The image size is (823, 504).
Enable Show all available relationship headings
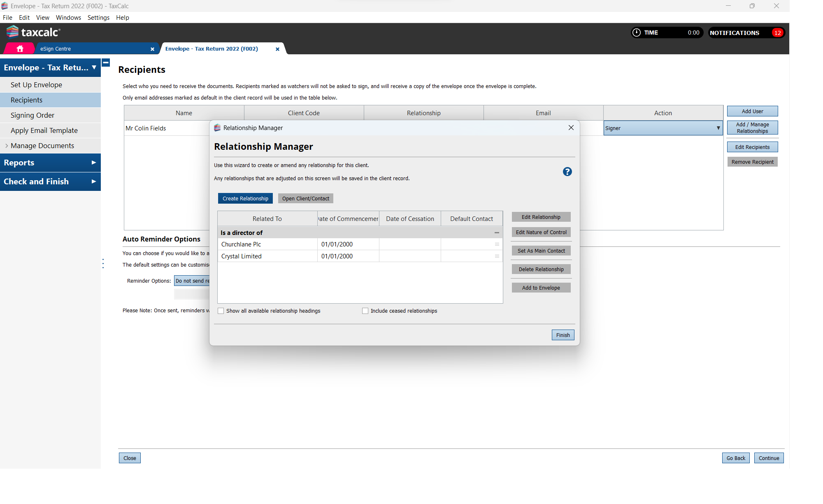(x=221, y=311)
